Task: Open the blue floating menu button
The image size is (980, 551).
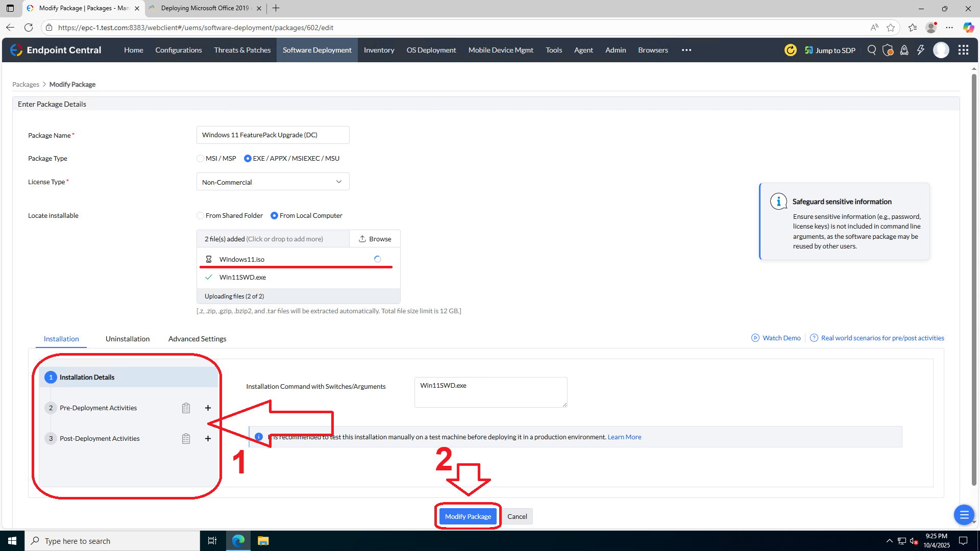Action: tap(964, 515)
